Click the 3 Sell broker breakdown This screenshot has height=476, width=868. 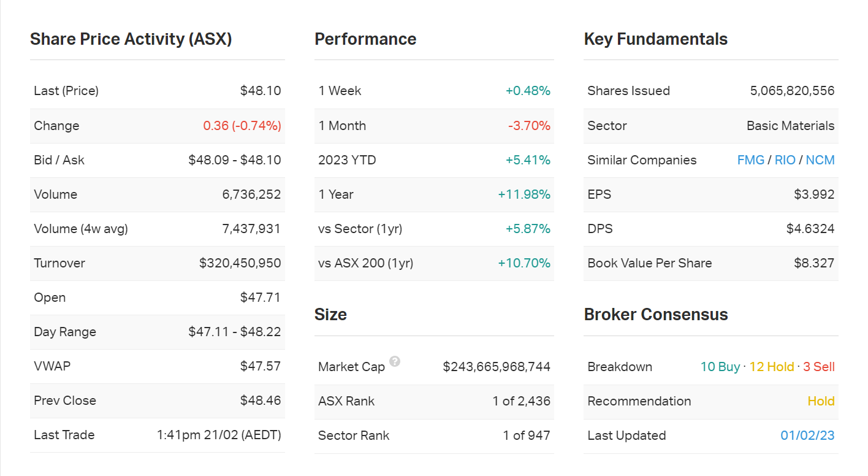[818, 367]
